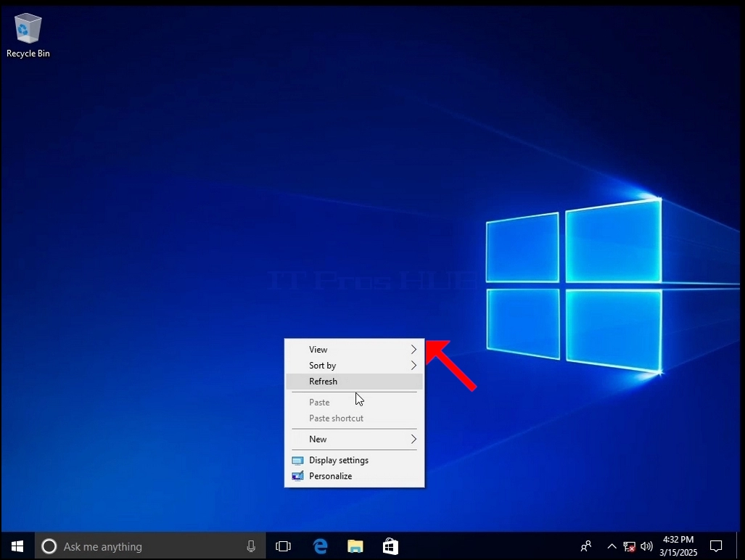The image size is (745, 560).
Task: Expand the New submenu
Action: tap(355, 440)
